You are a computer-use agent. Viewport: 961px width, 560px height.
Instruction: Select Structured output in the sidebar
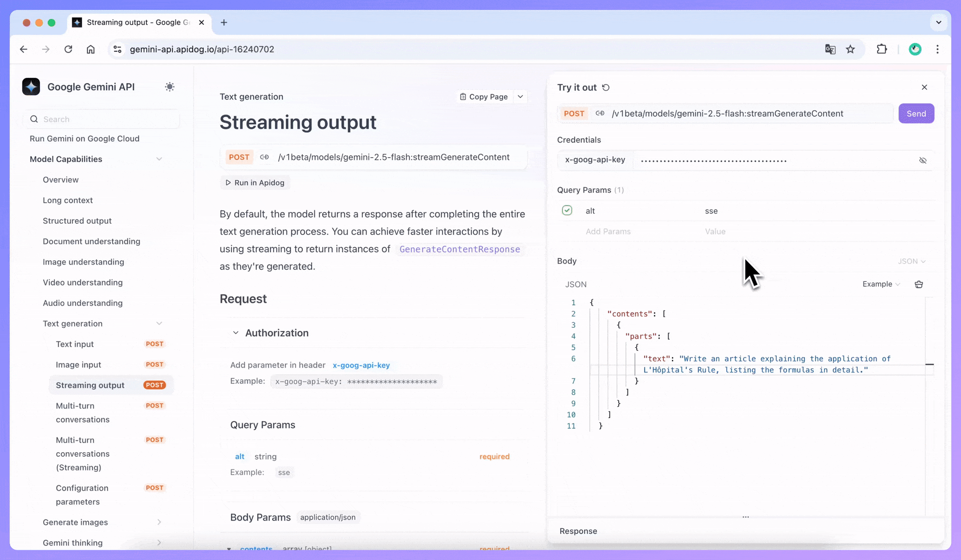coord(77,220)
